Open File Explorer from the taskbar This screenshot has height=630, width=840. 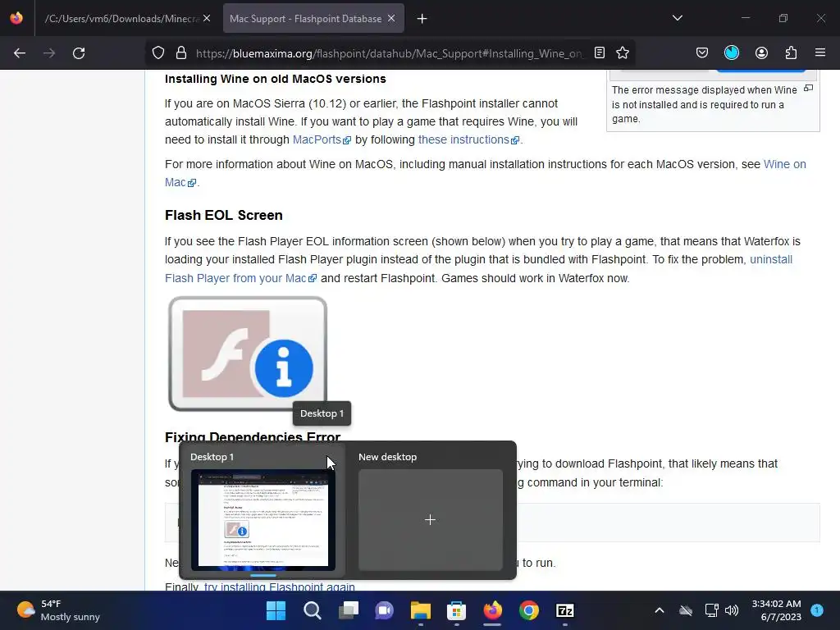pyautogui.click(x=421, y=610)
